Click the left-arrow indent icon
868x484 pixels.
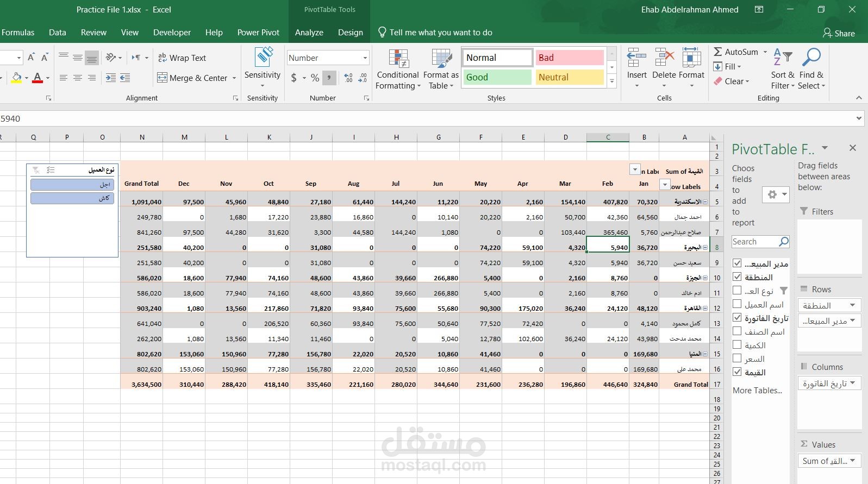click(125, 78)
